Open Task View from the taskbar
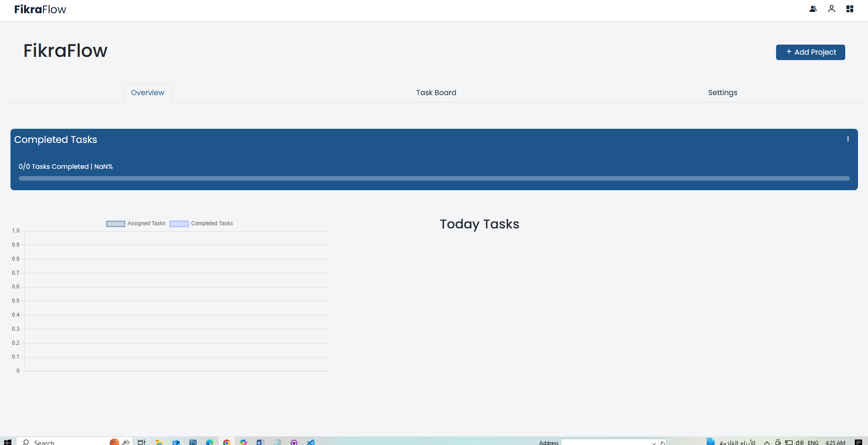868x445 pixels. tap(142, 442)
